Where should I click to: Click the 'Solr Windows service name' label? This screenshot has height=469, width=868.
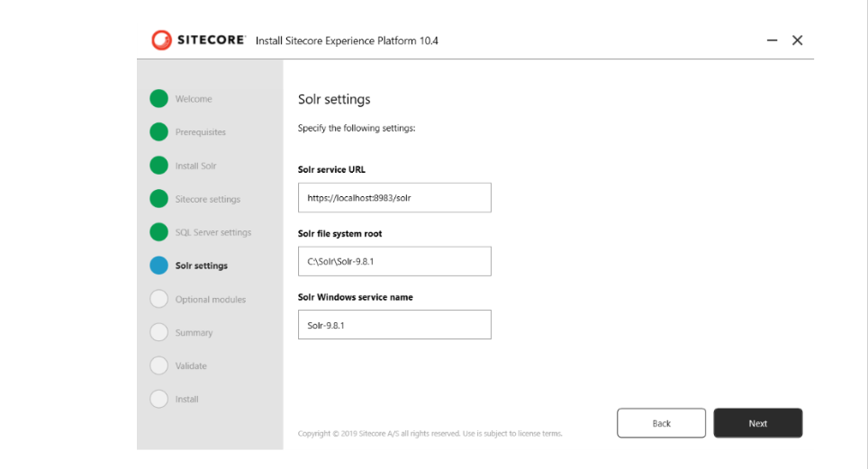356,297
